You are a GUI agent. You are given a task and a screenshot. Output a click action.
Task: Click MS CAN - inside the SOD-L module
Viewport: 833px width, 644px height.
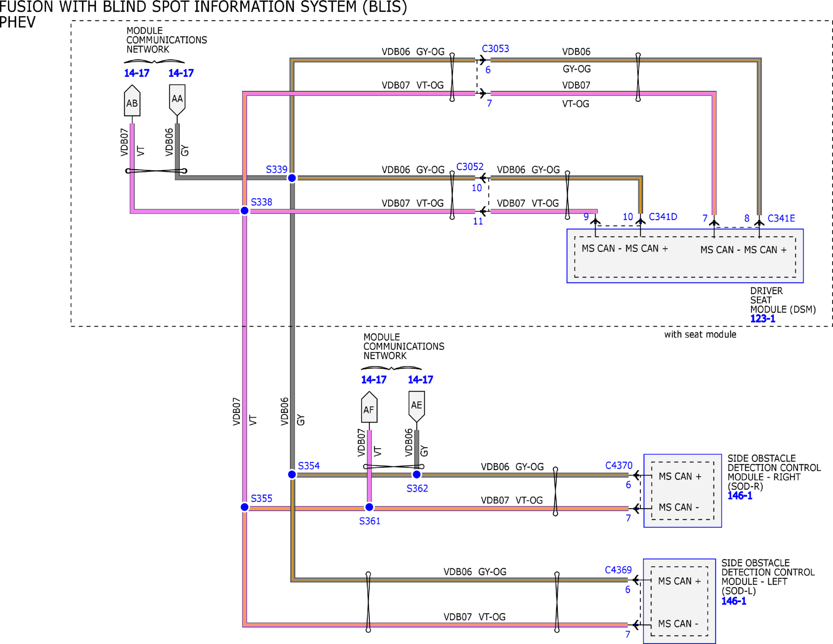(678, 624)
